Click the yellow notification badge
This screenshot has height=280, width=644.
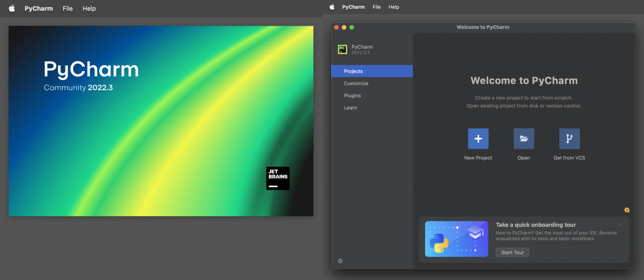pos(627,210)
